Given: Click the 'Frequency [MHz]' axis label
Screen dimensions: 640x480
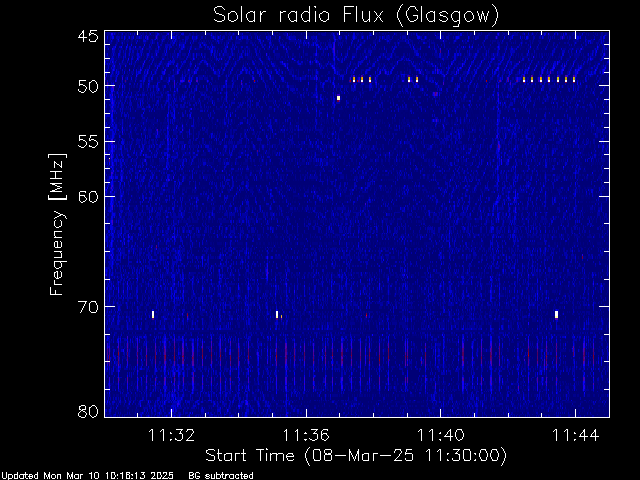Looking at the screenshot, I should (57, 224).
